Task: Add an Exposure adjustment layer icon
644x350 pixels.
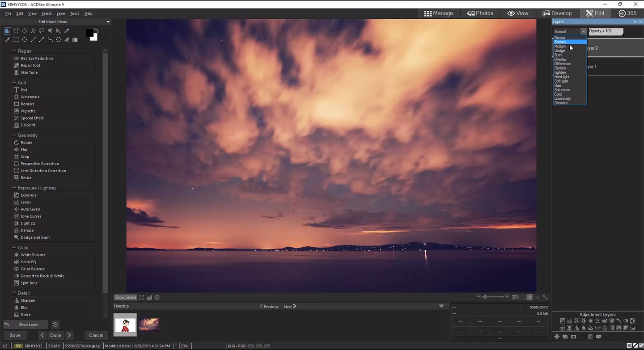Action: (563, 320)
